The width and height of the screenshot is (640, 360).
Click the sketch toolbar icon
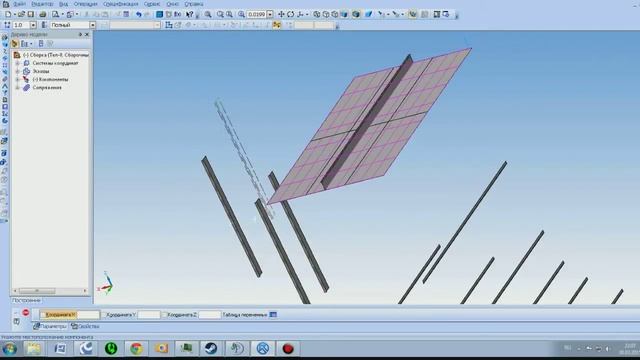[x=169, y=25]
